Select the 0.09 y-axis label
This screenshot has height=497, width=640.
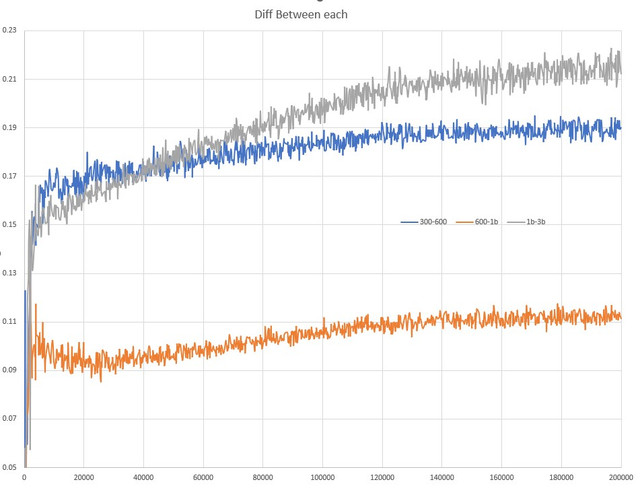pos(9,370)
